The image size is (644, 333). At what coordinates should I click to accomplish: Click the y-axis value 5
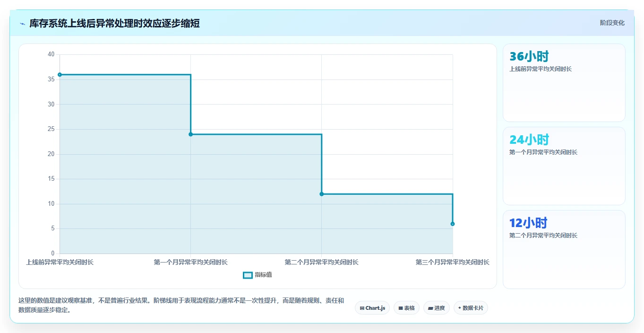53,229
